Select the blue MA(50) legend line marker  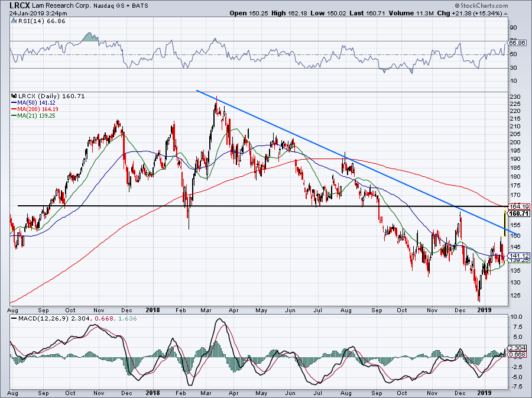point(14,102)
